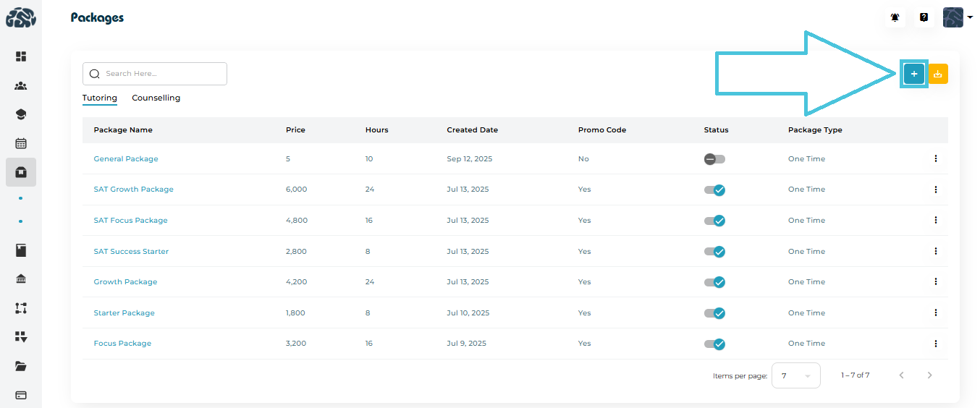The image size is (980, 408).
Task: Open the notifications bell icon
Action: [895, 18]
